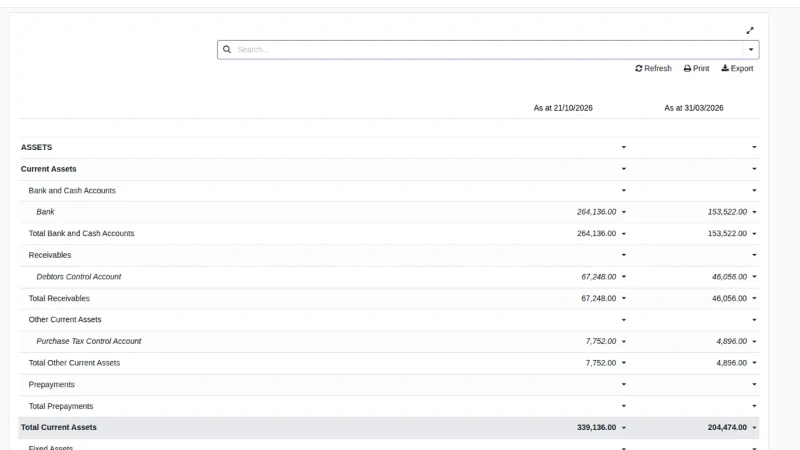Open the search options dropdown arrow

pyautogui.click(x=751, y=49)
